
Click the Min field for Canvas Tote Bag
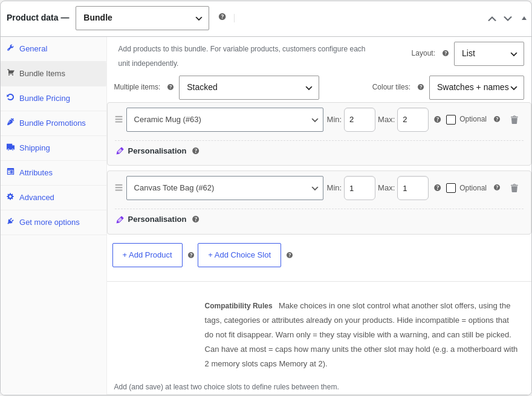click(x=359, y=188)
